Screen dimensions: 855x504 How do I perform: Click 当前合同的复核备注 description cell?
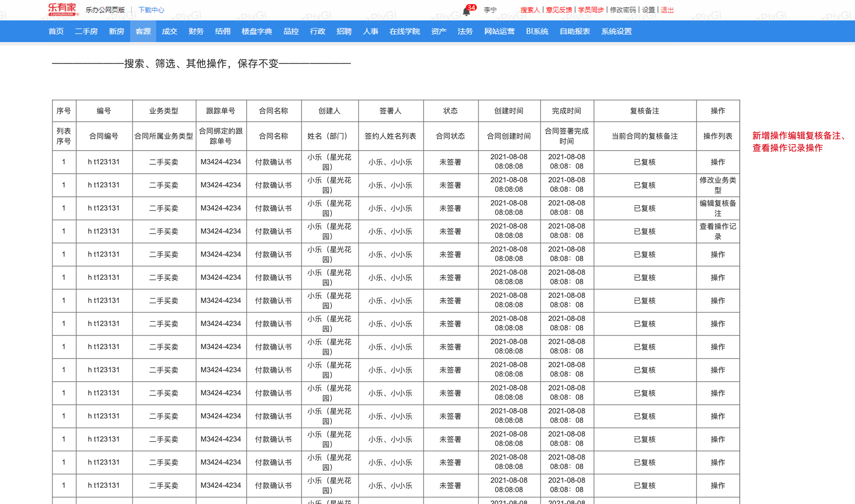pyautogui.click(x=644, y=136)
